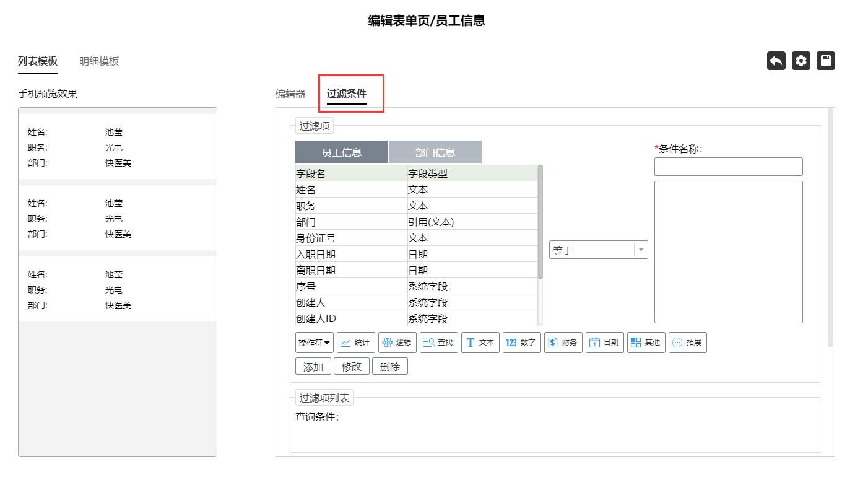
Task: Open the 数字 function group
Action: (x=522, y=343)
